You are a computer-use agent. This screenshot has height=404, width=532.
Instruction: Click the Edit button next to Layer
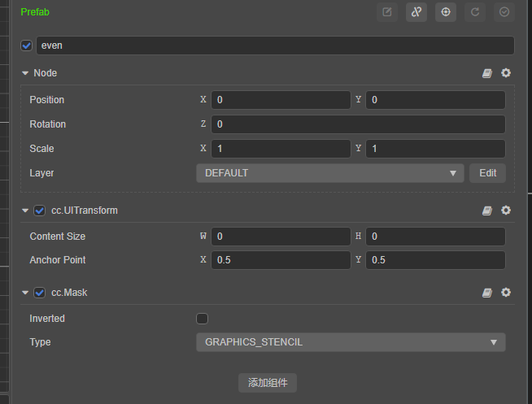tap(487, 173)
